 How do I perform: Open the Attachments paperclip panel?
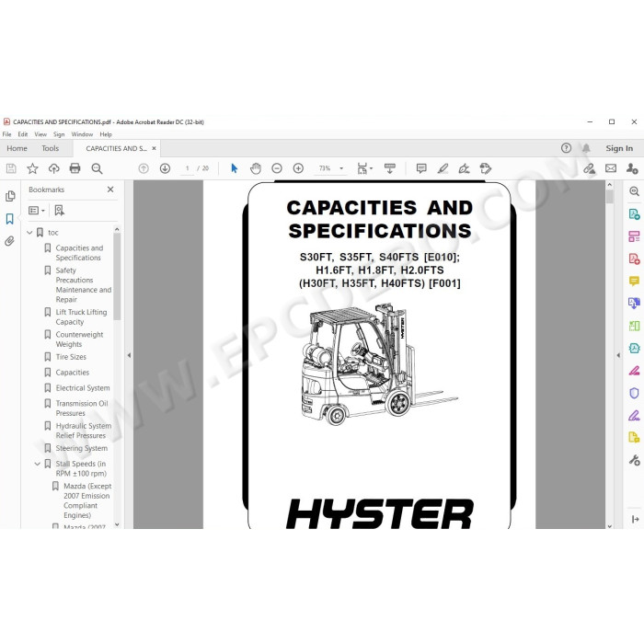point(10,241)
